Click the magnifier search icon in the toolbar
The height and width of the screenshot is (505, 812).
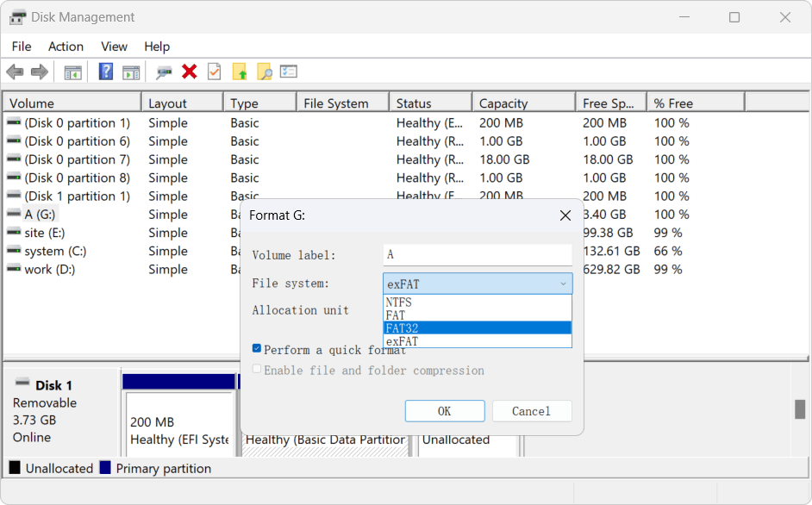264,72
